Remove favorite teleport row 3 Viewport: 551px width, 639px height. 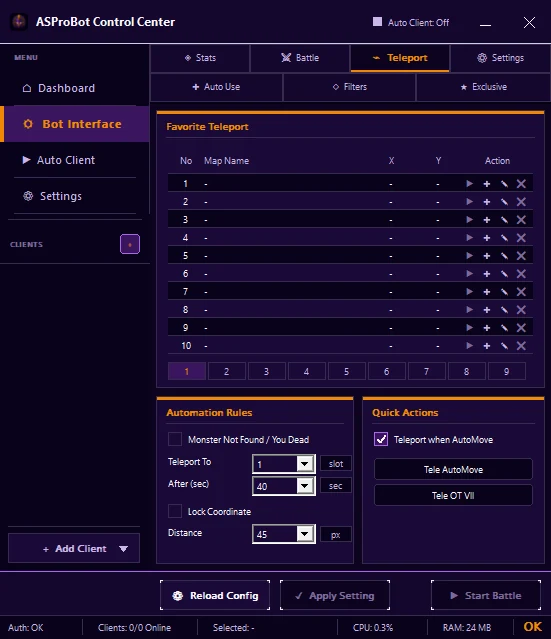point(521,220)
